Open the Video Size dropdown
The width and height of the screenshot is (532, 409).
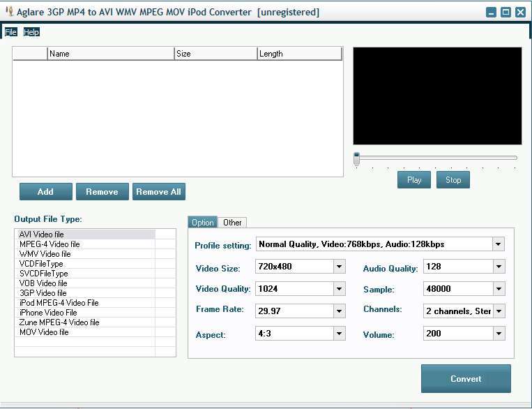coord(339,267)
